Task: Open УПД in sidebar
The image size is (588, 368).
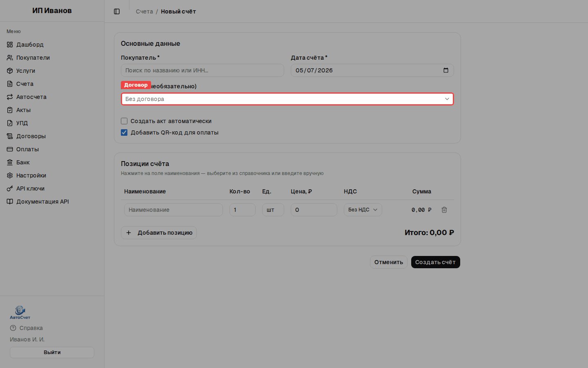Action: pos(52,123)
